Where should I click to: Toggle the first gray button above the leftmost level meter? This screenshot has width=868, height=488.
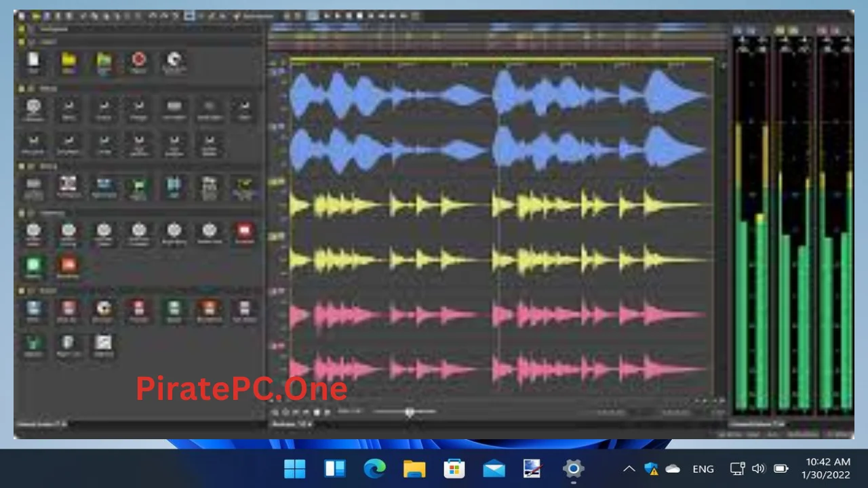pos(738,30)
